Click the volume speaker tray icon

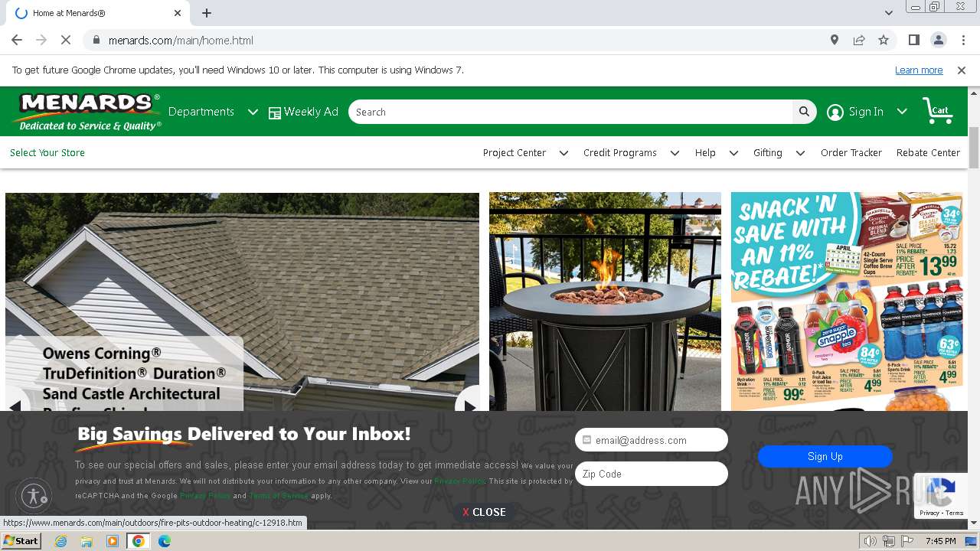tap(871, 541)
